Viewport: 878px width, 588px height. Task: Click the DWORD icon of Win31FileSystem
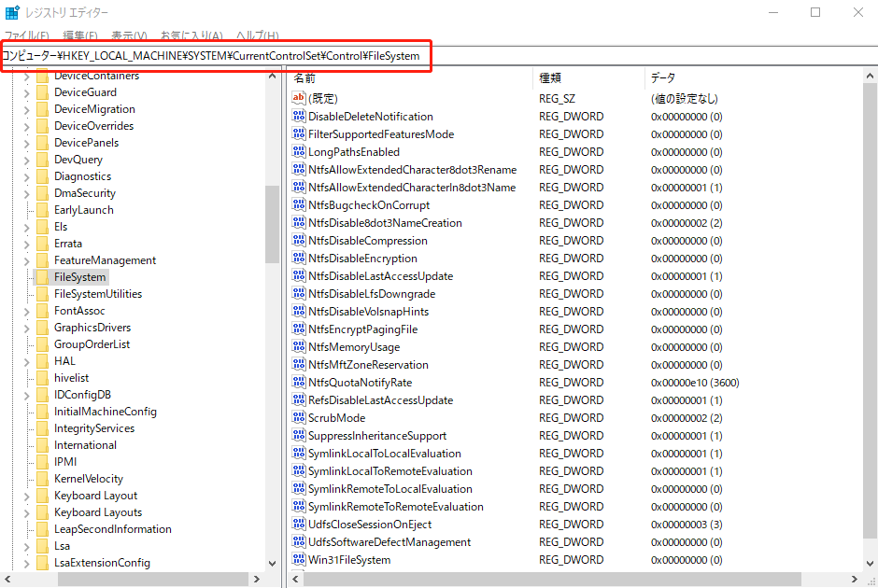[x=299, y=559]
